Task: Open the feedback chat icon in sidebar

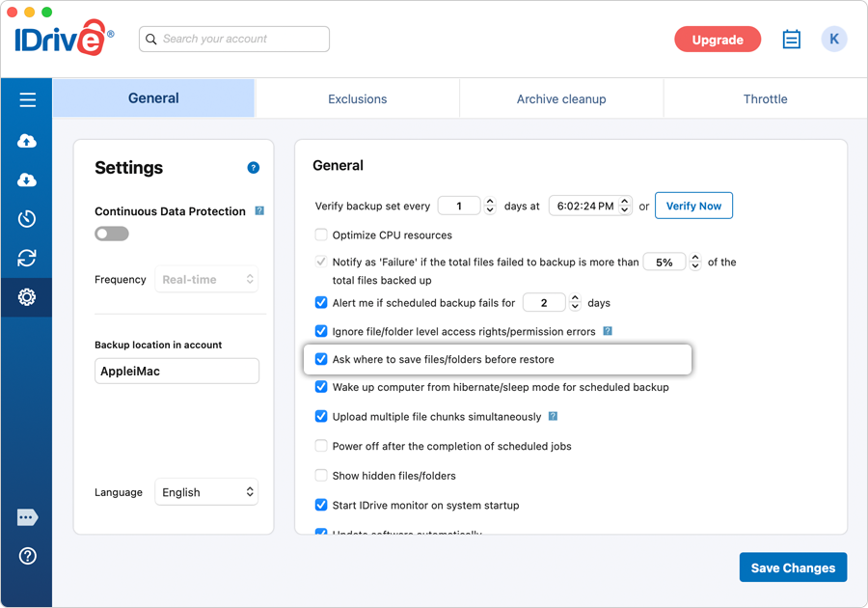Action: tap(26, 517)
